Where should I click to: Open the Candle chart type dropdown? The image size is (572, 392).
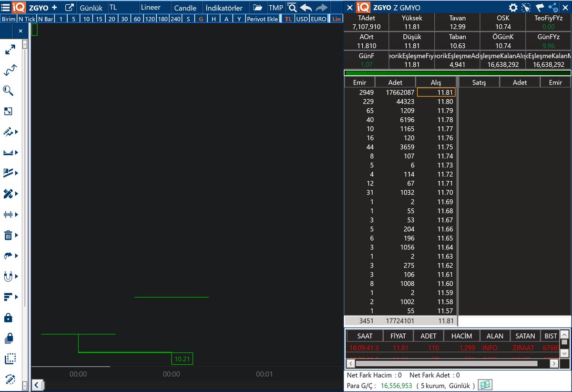[185, 8]
